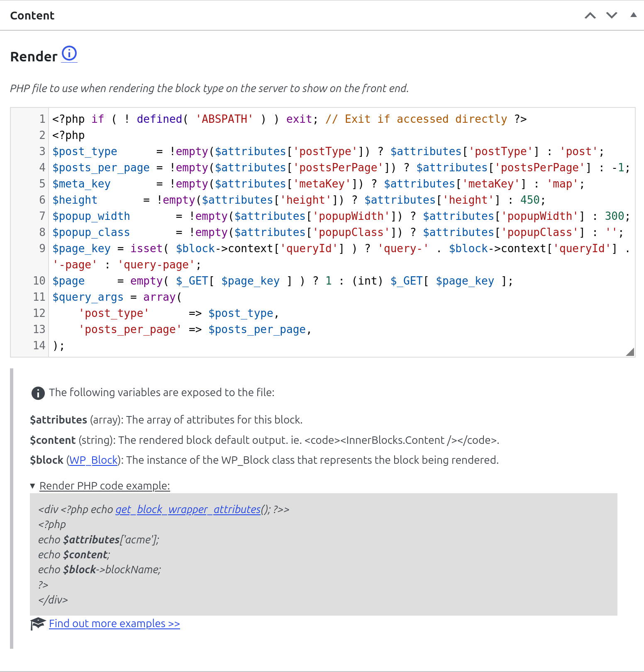Click the $attributes variable description
Screen dimensions: 644x672
[166, 420]
